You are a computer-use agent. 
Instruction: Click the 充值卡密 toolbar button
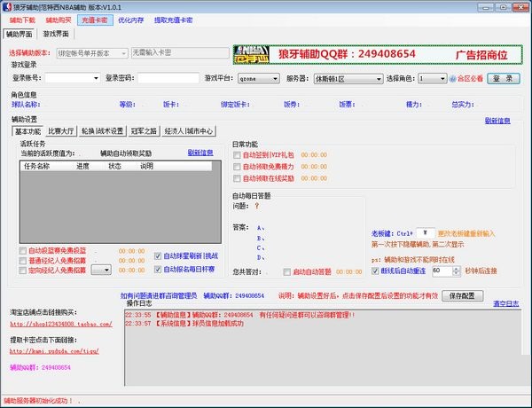pos(95,20)
